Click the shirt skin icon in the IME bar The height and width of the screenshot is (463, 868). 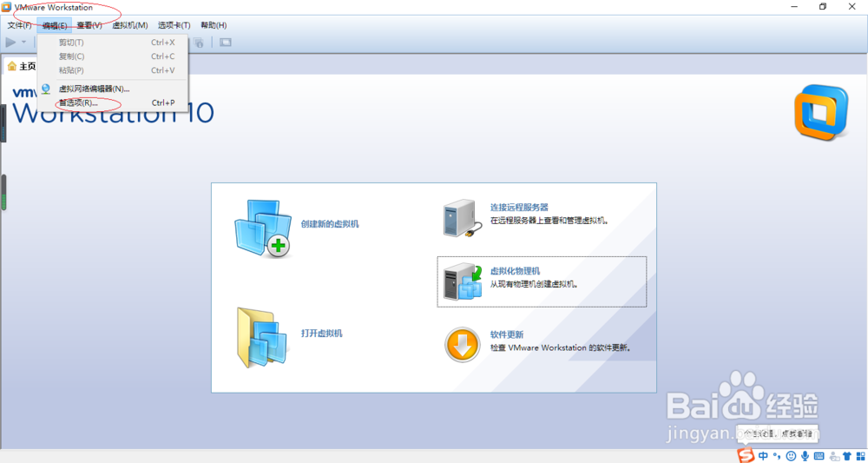(846, 456)
